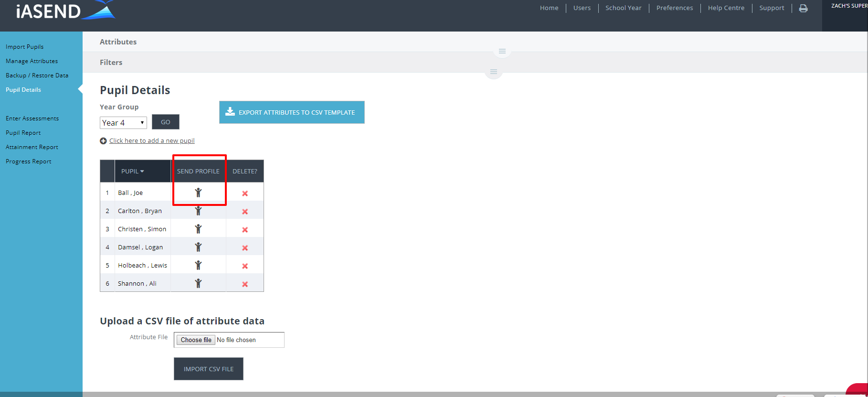Delete pupil Christen, Simon
Image resolution: width=868 pixels, height=397 pixels.
[x=245, y=230]
